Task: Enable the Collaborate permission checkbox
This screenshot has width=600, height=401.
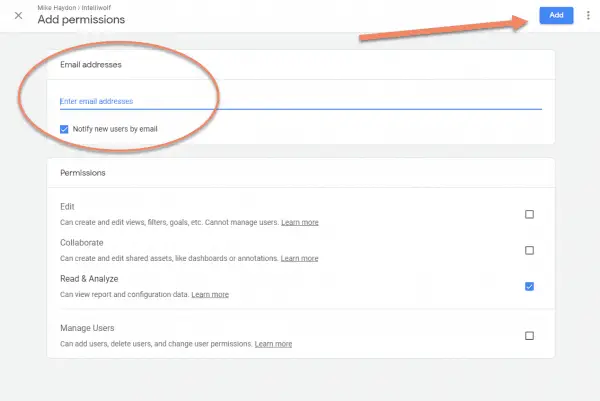Action: [x=529, y=250]
